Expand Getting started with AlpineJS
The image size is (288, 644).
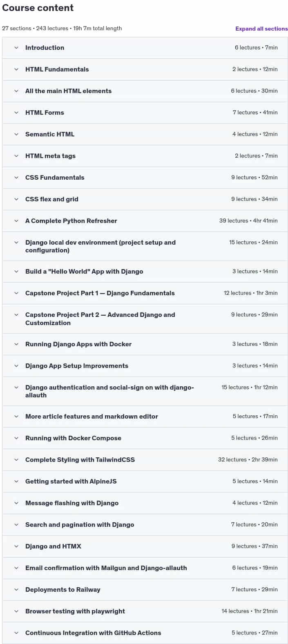[71, 481]
